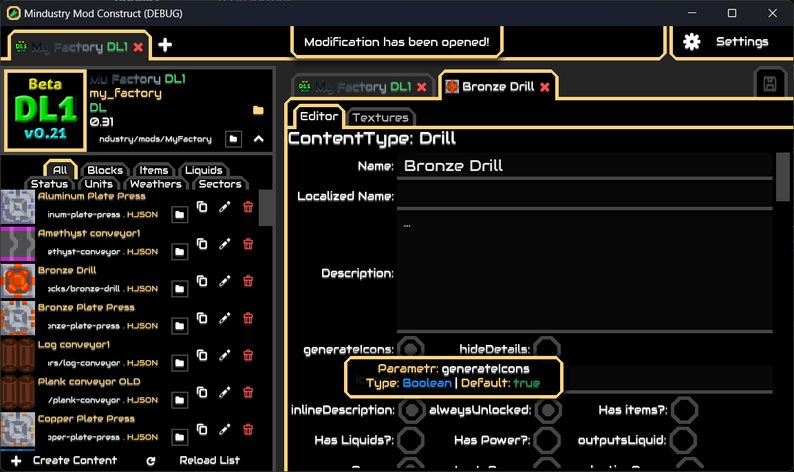Click the Localized Name input field
The height and width of the screenshot is (472, 794).
coord(585,196)
